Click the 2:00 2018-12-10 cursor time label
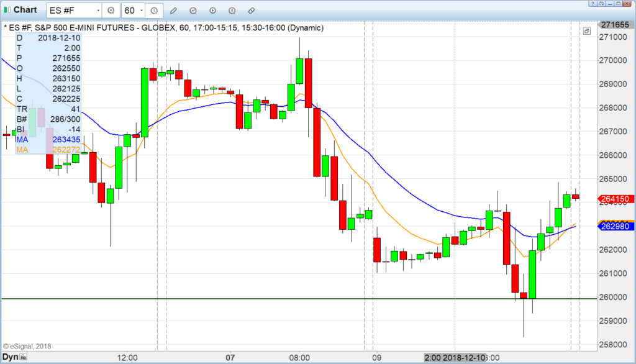This screenshot has height=364, width=636. click(455, 358)
